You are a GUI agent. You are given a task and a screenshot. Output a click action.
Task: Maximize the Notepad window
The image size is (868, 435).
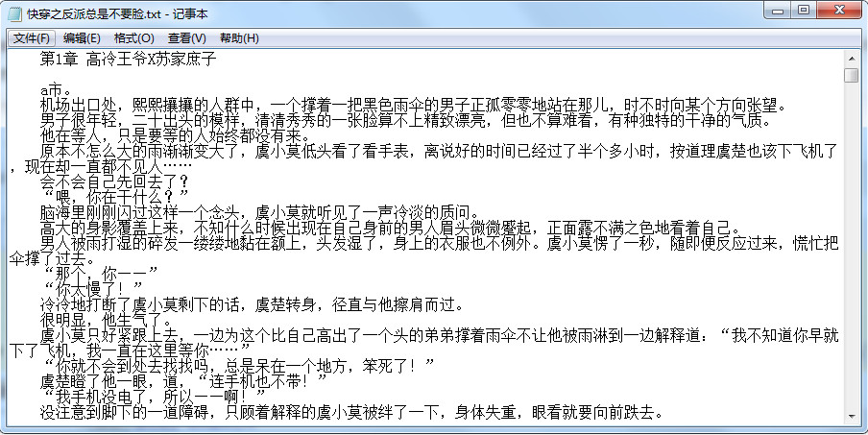[804, 10]
